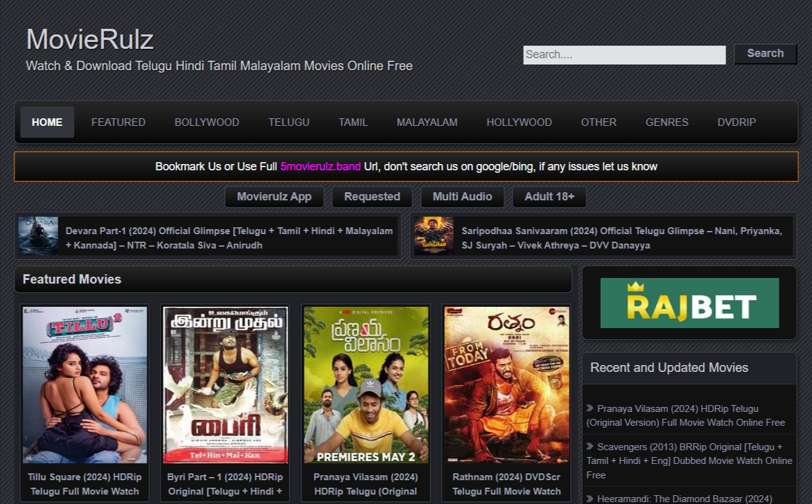The height and width of the screenshot is (504, 812).
Task: Click the Adult 18+ button
Action: click(549, 197)
